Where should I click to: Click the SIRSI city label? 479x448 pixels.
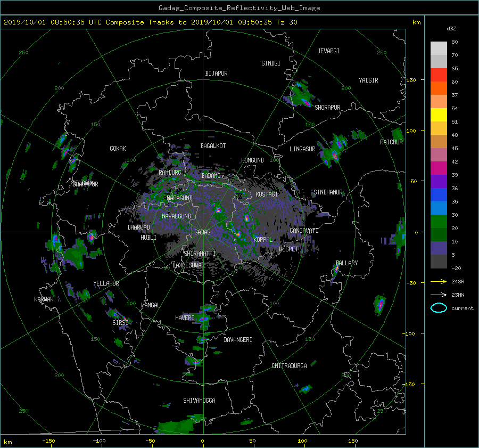click(x=120, y=323)
